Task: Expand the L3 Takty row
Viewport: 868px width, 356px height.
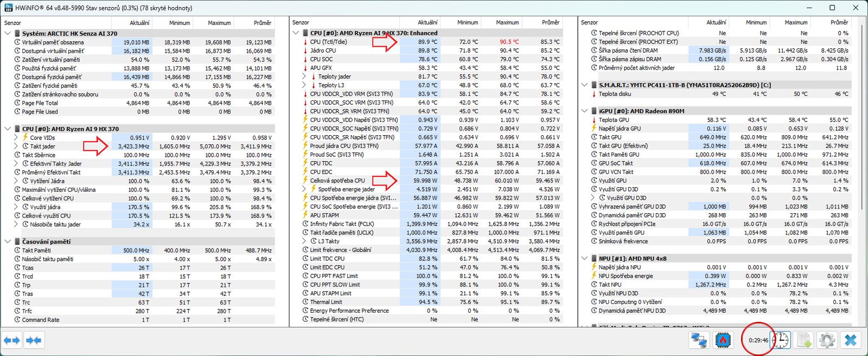Action: 304,241
